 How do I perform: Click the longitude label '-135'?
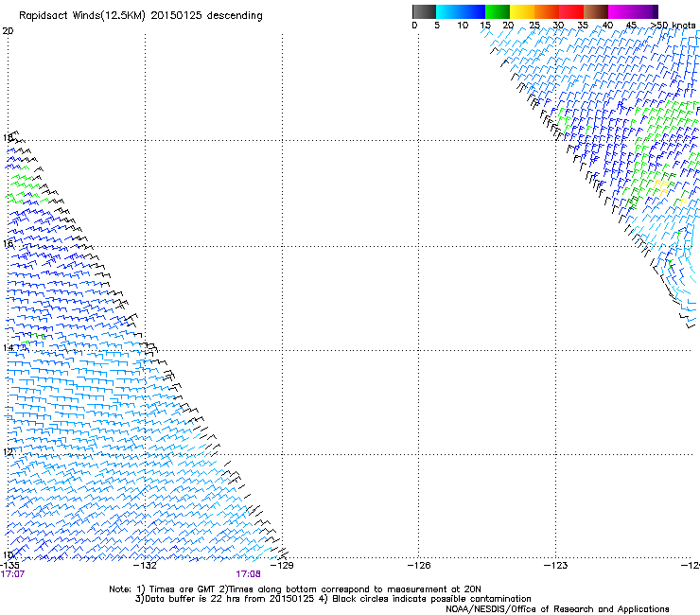tap(9, 566)
